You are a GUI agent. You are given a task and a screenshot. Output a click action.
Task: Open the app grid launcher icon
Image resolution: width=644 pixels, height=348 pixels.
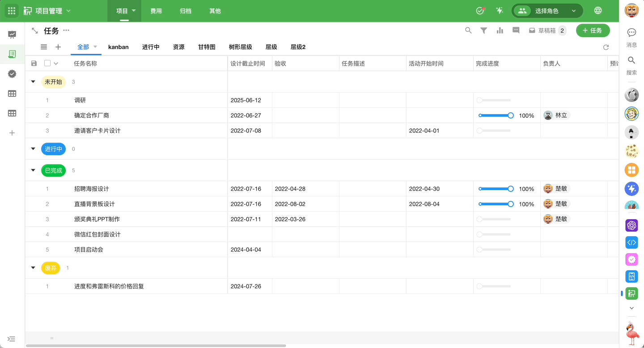12,11
